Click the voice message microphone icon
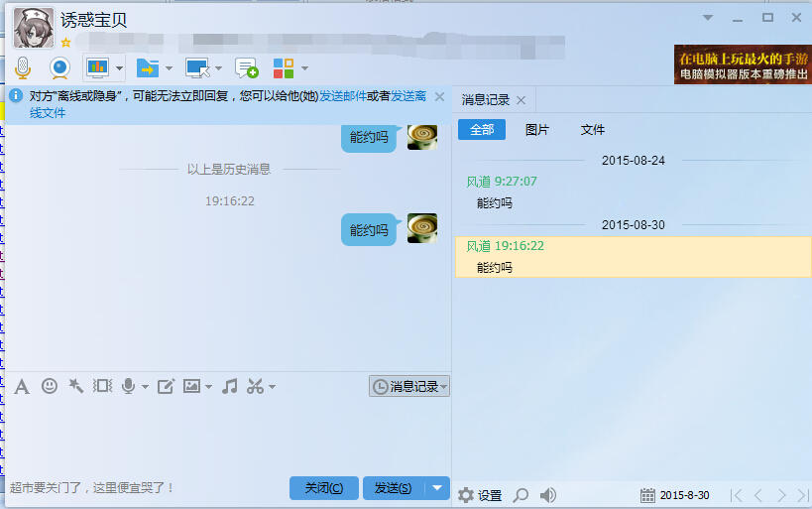812x509 pixels. coord(129,386)
